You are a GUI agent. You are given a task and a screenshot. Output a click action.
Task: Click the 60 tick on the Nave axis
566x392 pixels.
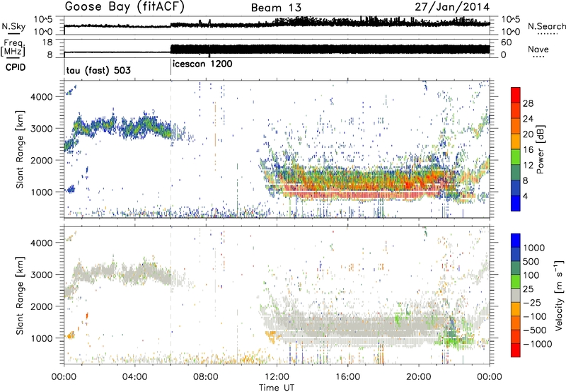[507, 42]
